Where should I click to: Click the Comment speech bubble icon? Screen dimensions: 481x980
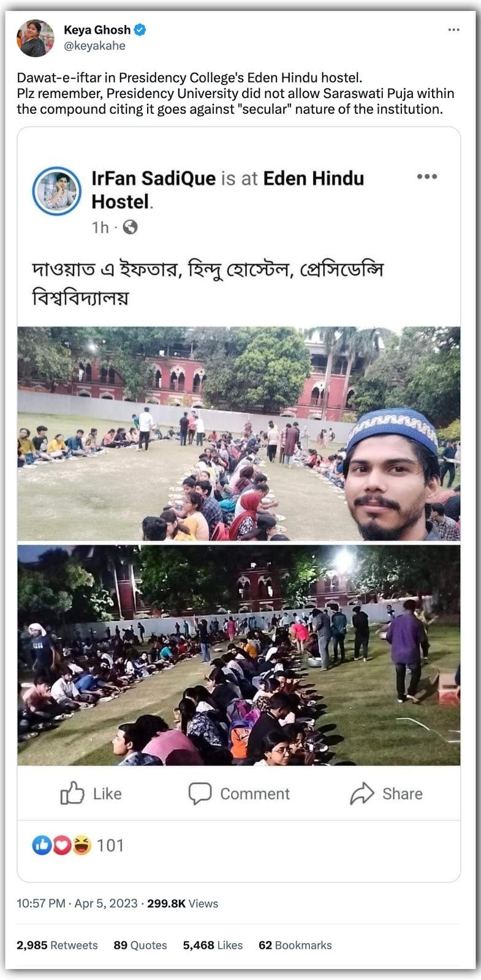200,793
